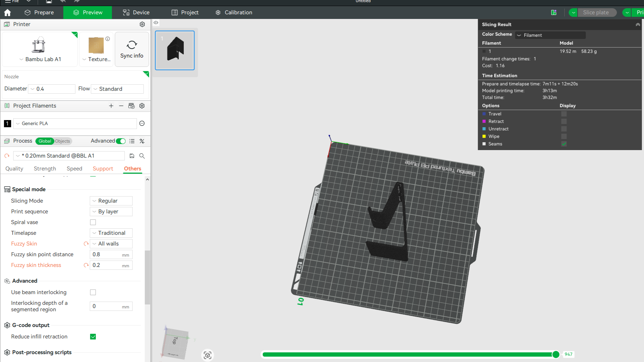The height and width of the screenshot is (362, 644).
Task: Click the camera reset view icon
Action: 208,355
